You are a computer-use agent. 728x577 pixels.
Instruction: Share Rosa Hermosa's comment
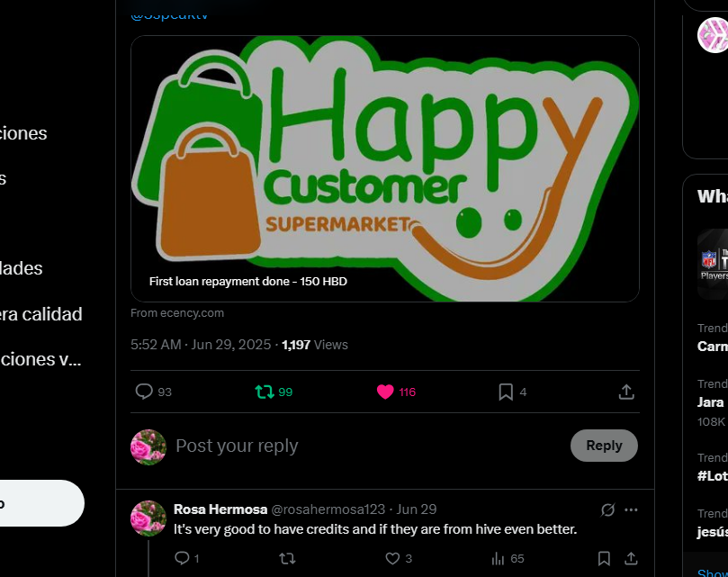coord(631,558)
